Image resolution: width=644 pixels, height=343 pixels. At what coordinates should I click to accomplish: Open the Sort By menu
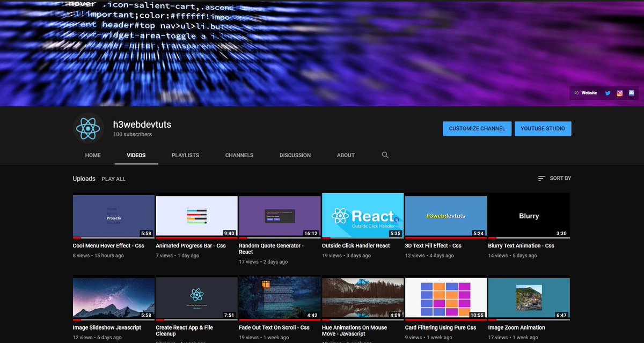click(x=554, y=178)
